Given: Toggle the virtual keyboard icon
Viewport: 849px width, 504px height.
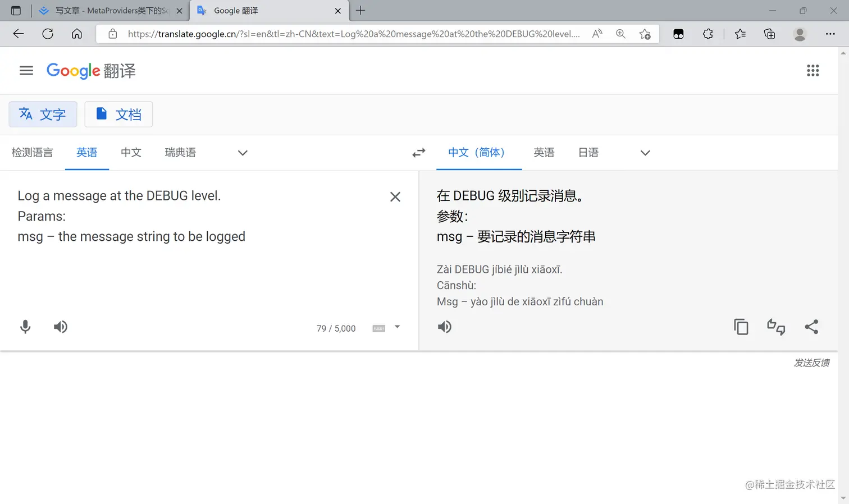Looking at the screenshot, I should coord(379,328).
